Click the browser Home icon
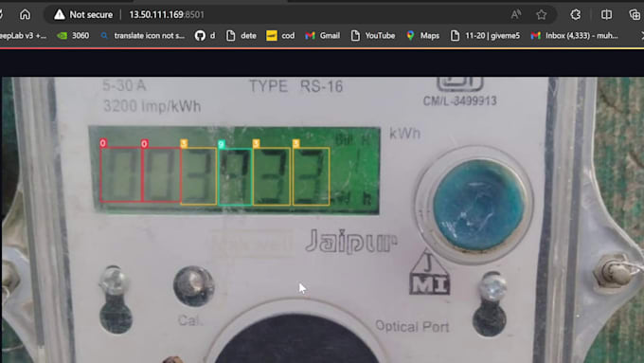 click(x=25, y=14)
